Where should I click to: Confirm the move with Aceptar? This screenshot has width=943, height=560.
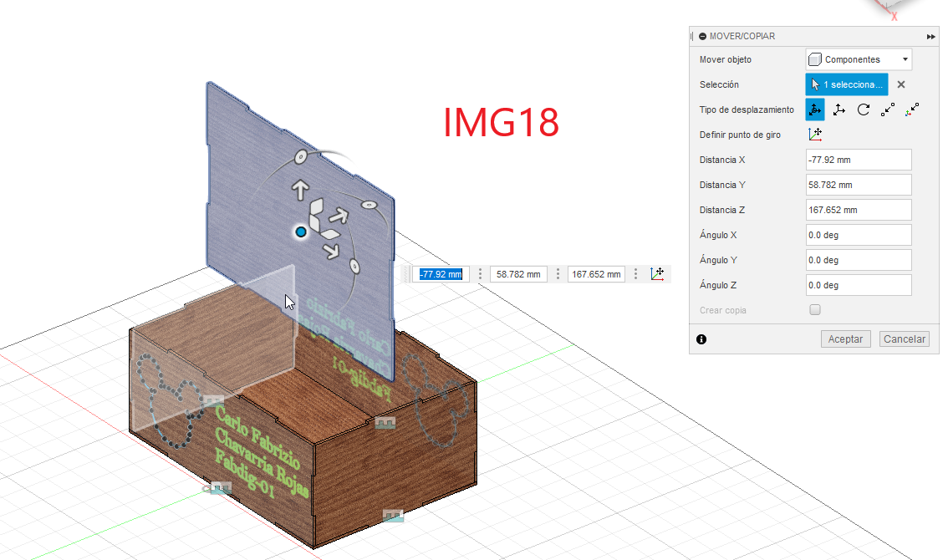click(845, 339)
